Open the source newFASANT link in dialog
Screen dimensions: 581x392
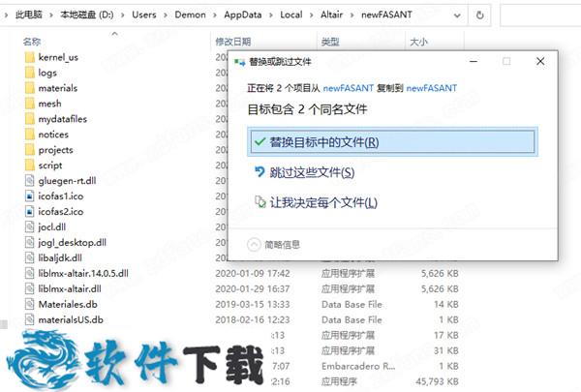pos(348,88)
